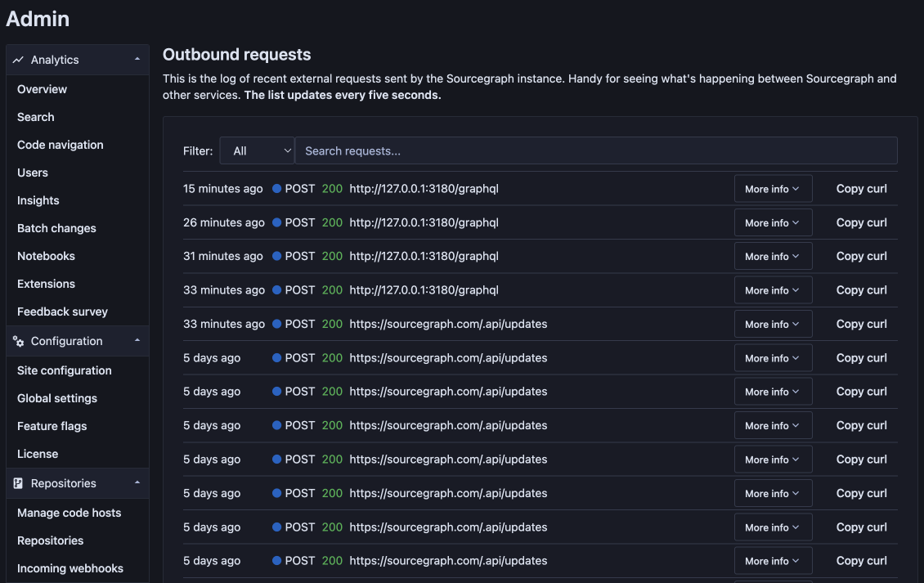Open the License page

click(38, 454)
